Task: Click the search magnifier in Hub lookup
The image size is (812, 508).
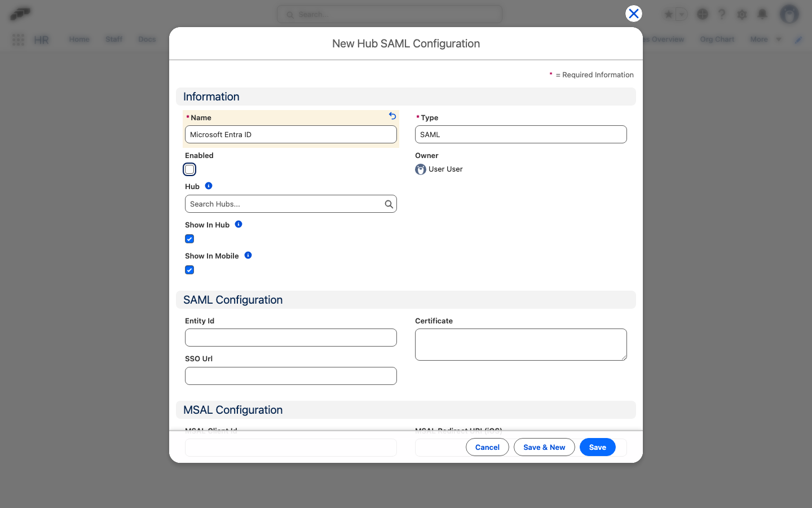Action: point(389,204)
